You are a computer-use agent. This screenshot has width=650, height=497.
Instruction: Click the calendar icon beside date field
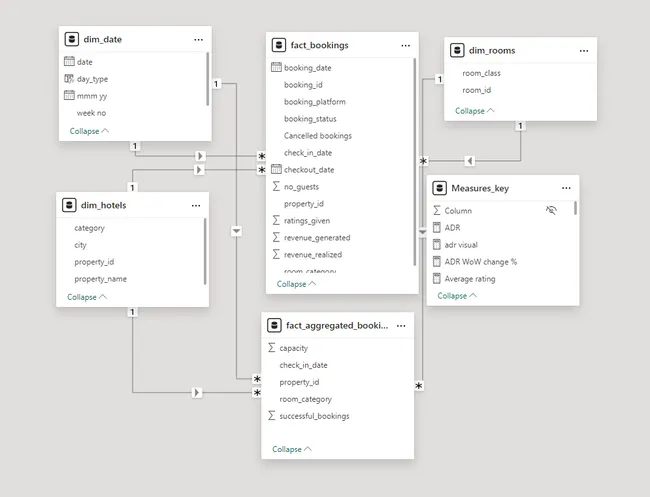(x=69, y=61)
